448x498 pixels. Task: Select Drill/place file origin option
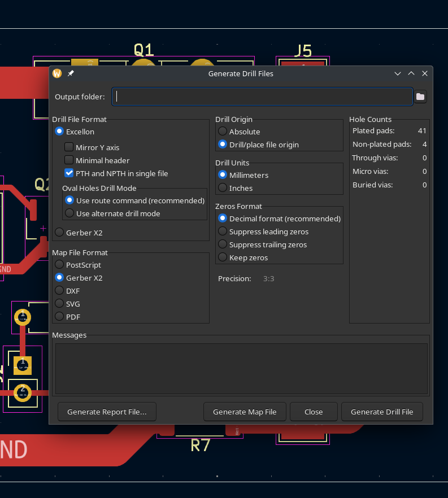click(x=259, y=145)
